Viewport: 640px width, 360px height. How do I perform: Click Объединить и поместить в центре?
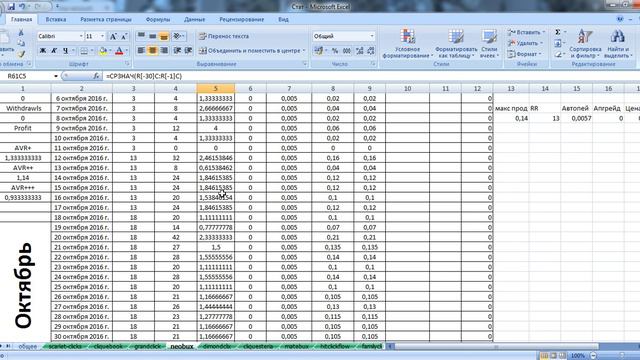252,51
